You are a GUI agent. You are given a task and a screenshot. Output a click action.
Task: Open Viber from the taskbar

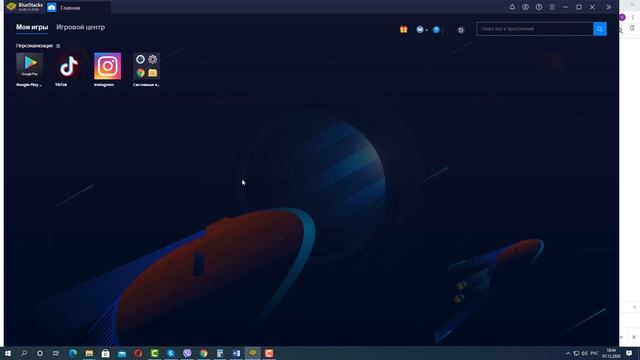click(187, 353)
